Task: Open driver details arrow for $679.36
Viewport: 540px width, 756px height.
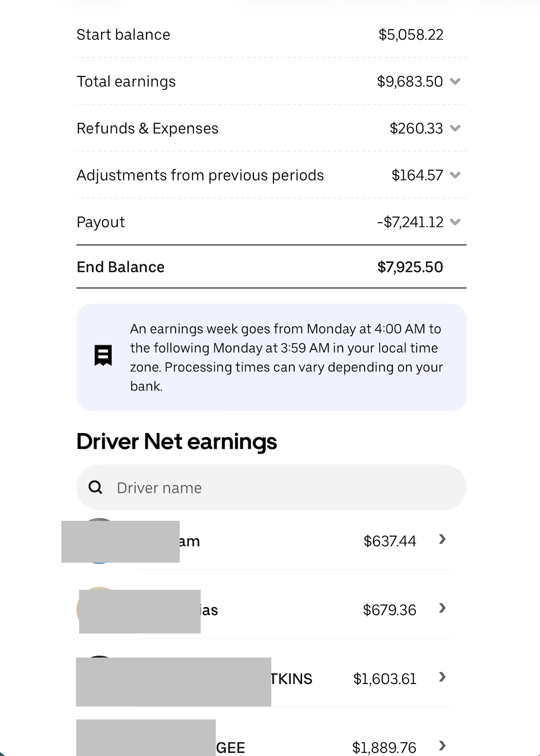Action: click(x=442, y=608)
